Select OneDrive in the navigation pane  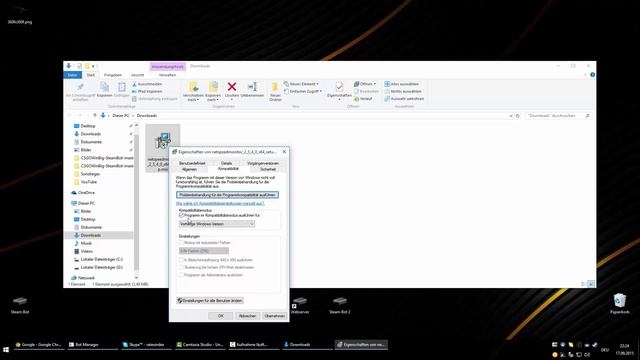click(86, 193)
